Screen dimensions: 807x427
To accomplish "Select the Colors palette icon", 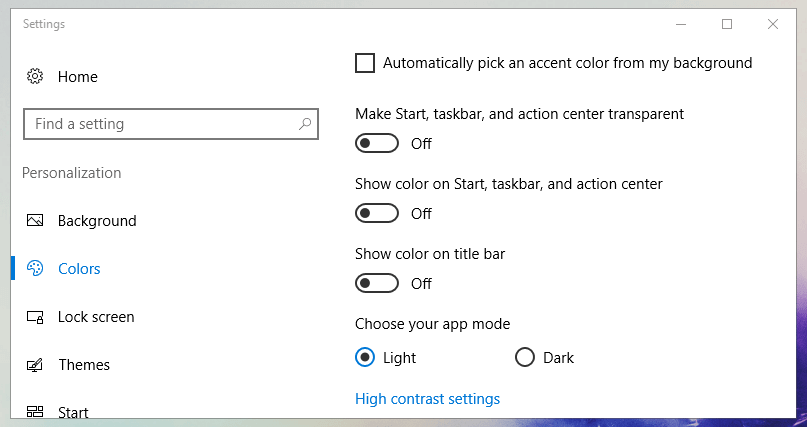I will (35, 269).
